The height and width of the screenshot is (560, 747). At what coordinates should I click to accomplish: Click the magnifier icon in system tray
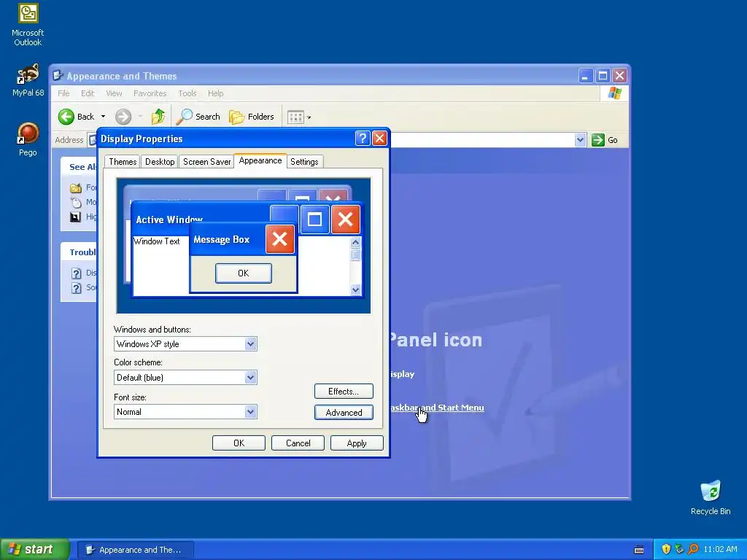694,549
